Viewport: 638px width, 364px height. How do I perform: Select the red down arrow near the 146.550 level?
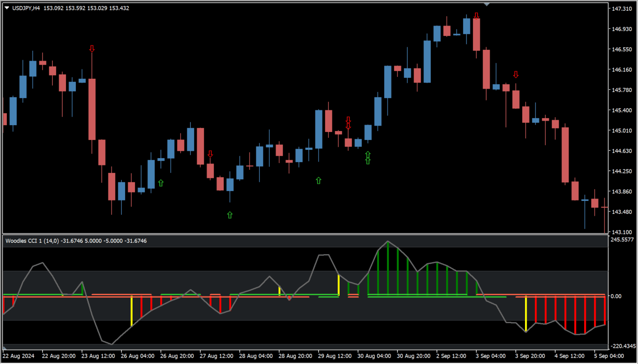(92, 48)
